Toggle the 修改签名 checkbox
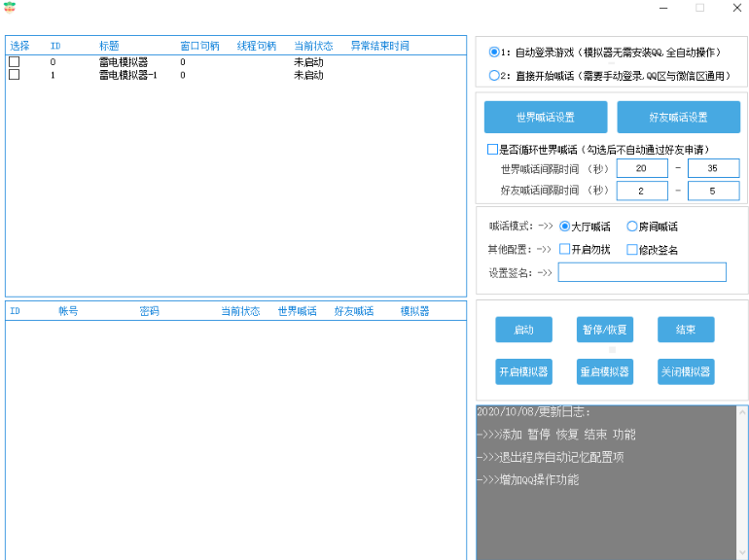Viewport: 749px width, 560px height. coord(632,250)
